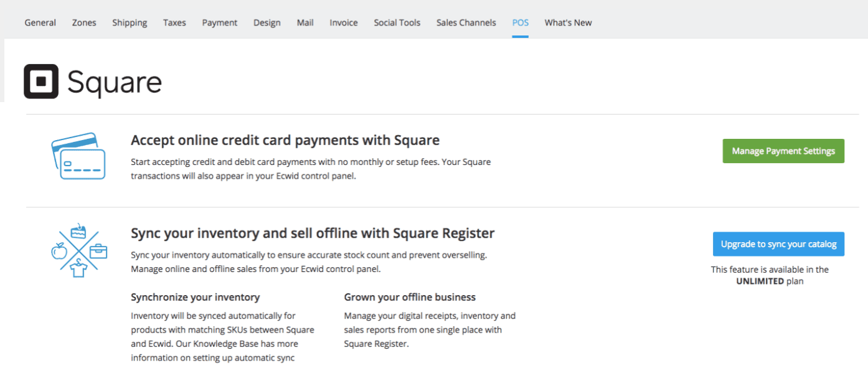Click the 'Sync your inventory and sell offline' heading
The height and width of the screenshot is (386, 868).
point(313,233)
